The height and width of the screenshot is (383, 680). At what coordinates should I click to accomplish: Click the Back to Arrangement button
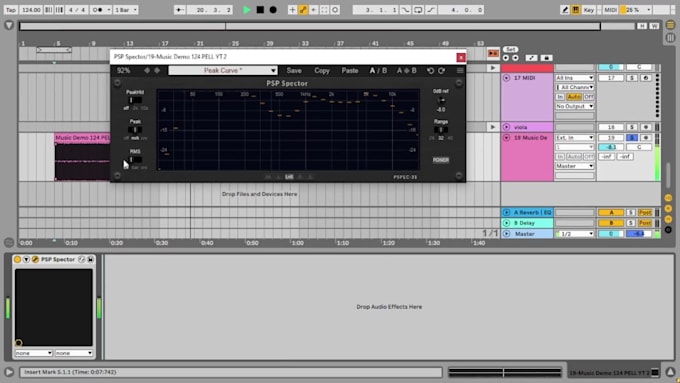pos(493,53)
